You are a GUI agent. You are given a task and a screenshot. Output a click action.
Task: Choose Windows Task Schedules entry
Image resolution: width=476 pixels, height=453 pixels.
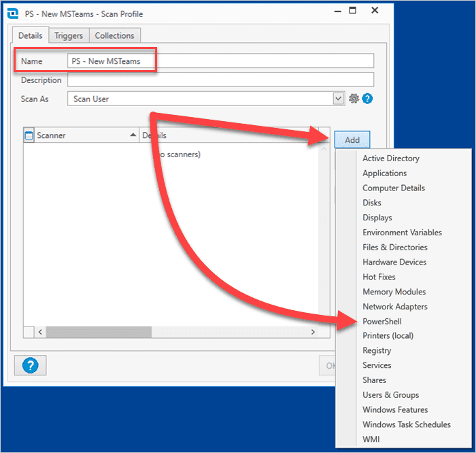tap(406, 424)
